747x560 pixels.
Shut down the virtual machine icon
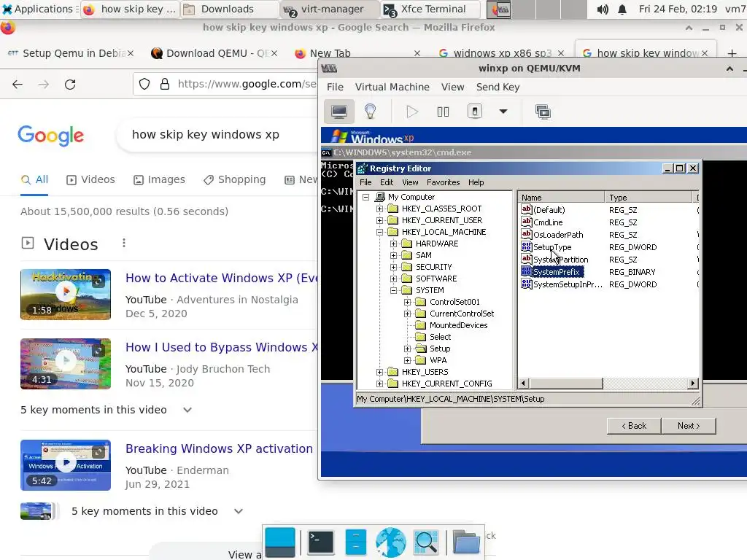pyautogui.click(x=474, y=112)
